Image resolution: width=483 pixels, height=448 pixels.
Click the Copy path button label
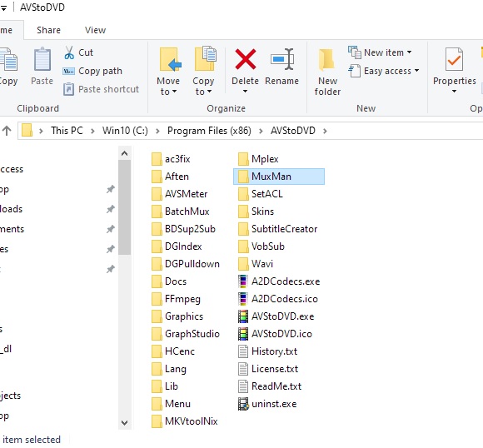[100, 71]
